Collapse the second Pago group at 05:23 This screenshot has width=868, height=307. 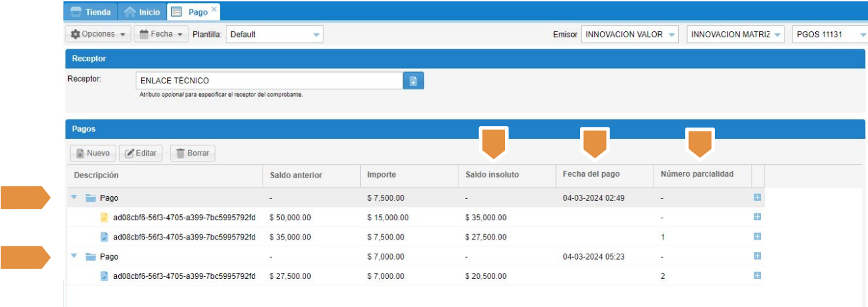coord(74,256)
